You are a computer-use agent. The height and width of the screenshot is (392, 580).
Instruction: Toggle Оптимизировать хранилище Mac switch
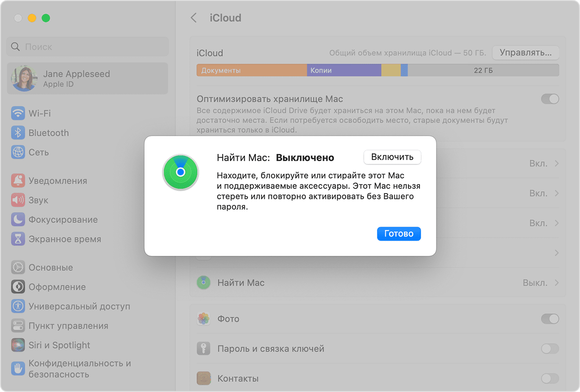pos(550,99)
